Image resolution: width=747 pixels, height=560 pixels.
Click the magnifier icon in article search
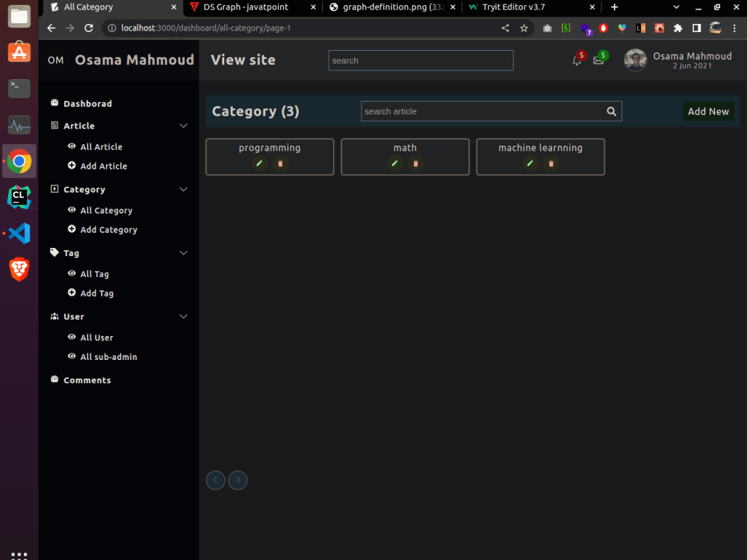pos(611,111)
